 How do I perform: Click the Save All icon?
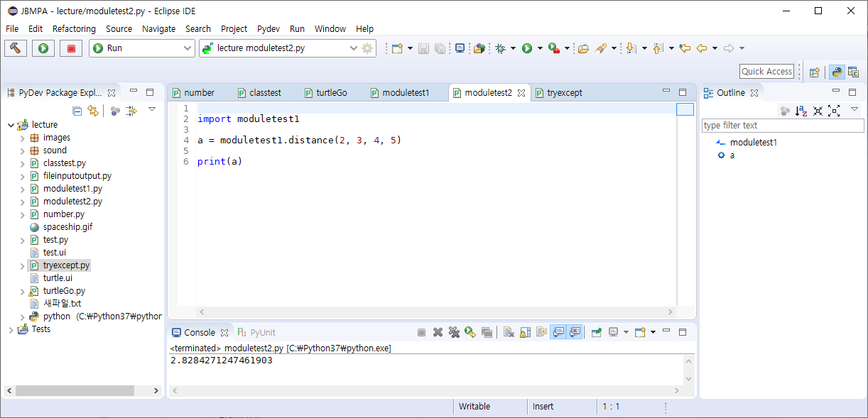click(x=440, y=48)
